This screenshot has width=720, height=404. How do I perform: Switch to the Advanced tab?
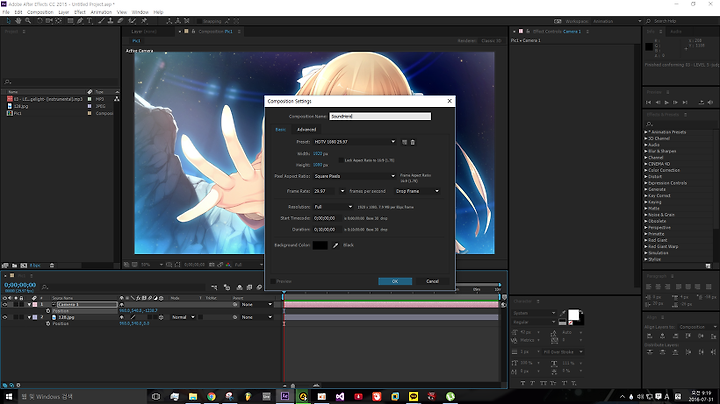tap(306, 129)
